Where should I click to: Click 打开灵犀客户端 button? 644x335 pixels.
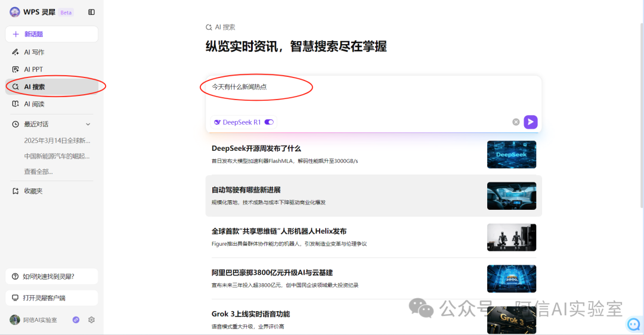pos(52,297)
